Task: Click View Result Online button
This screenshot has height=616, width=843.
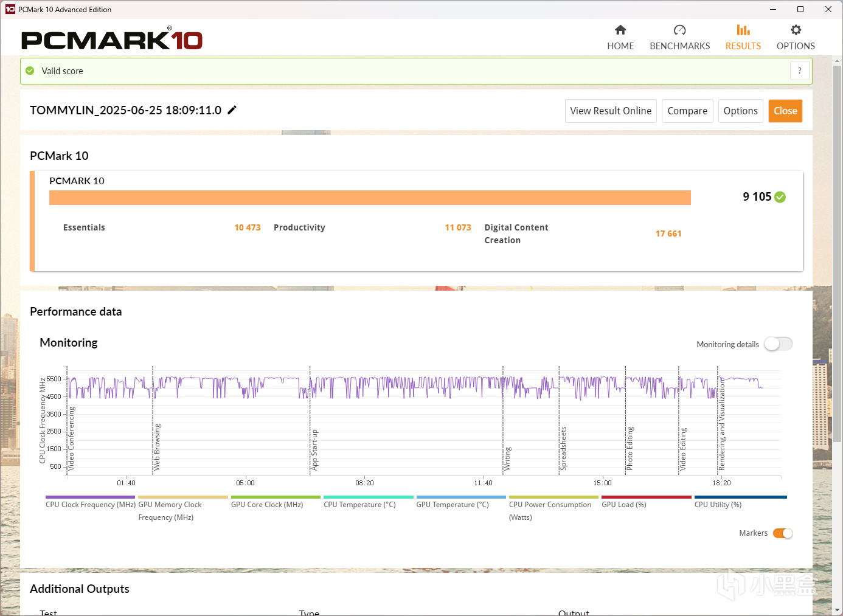Action: 611,111
